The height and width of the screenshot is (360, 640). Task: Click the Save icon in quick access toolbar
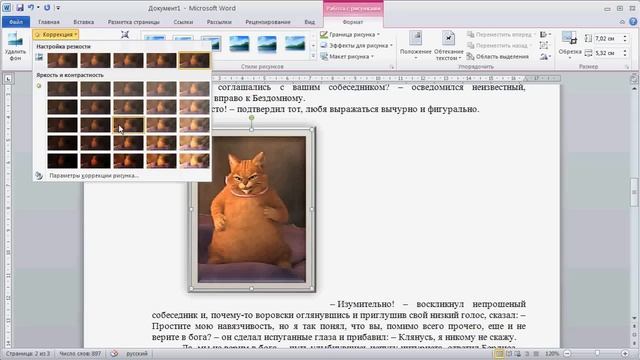click(20, 8)
